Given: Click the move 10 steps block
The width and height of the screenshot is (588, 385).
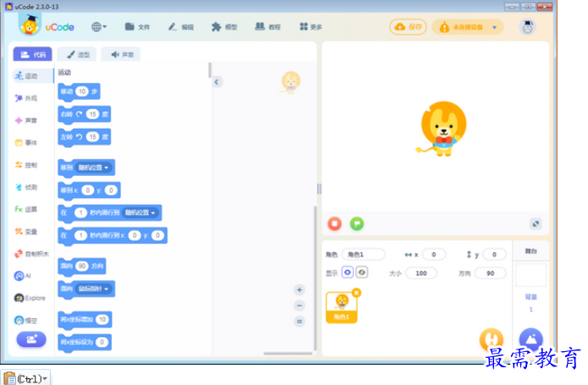Looking at the screenshot, I should tap(79, 91).
